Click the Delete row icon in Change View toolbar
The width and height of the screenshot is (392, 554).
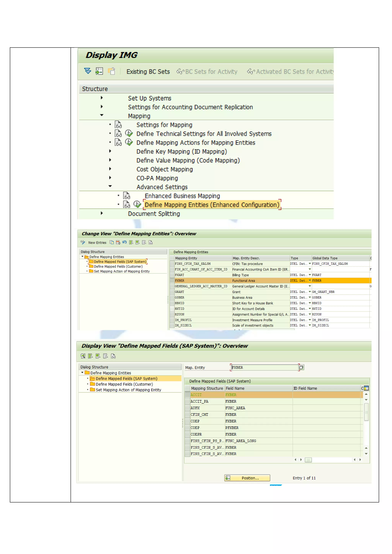[118, 243]
